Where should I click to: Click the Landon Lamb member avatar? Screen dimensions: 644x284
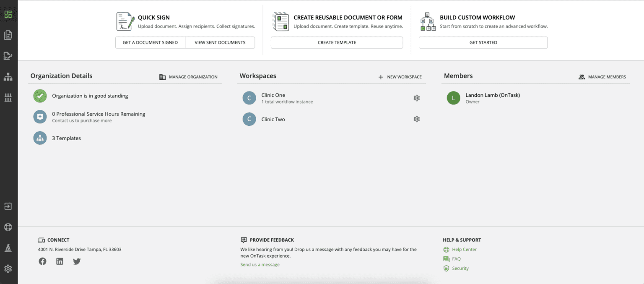(453, 98)
